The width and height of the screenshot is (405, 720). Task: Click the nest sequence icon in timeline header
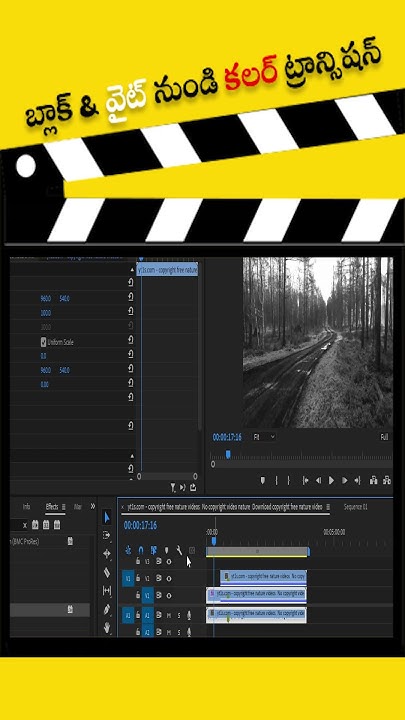[128, 550]
